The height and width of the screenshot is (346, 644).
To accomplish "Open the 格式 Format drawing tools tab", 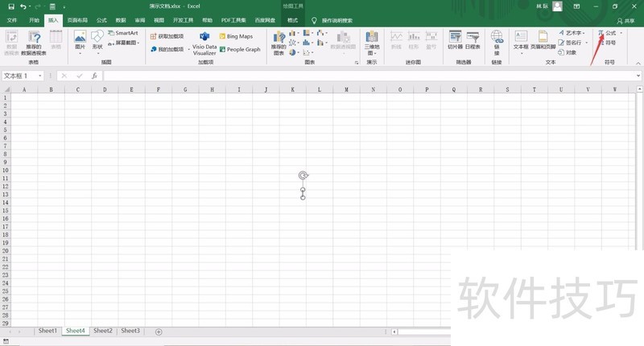I will pos(292,20).
